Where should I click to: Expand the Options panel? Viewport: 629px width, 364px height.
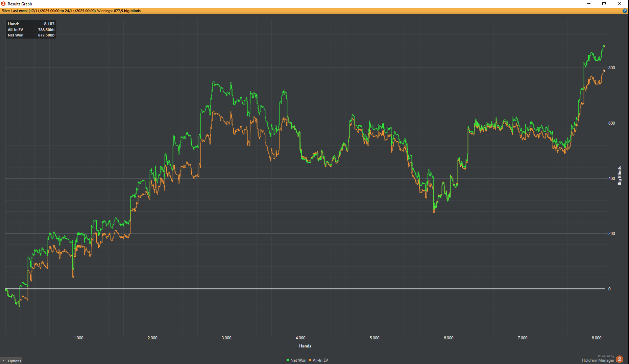click(x=11, y=361)
